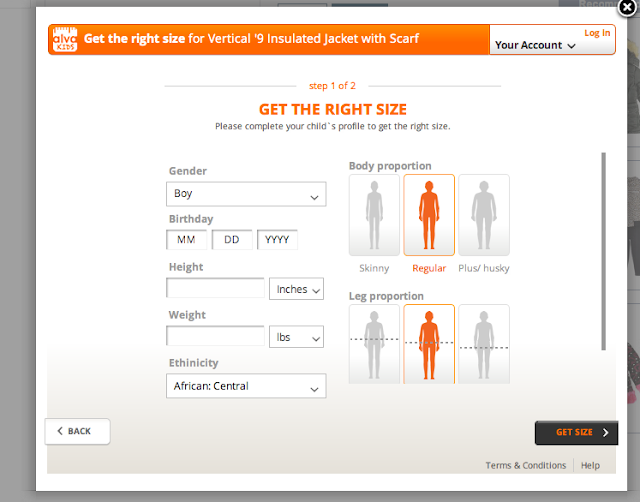The height and width of the screenshot is (502, 640).
Task: Click the alva KIDS logo icon
Action: (x=65, y=39)
